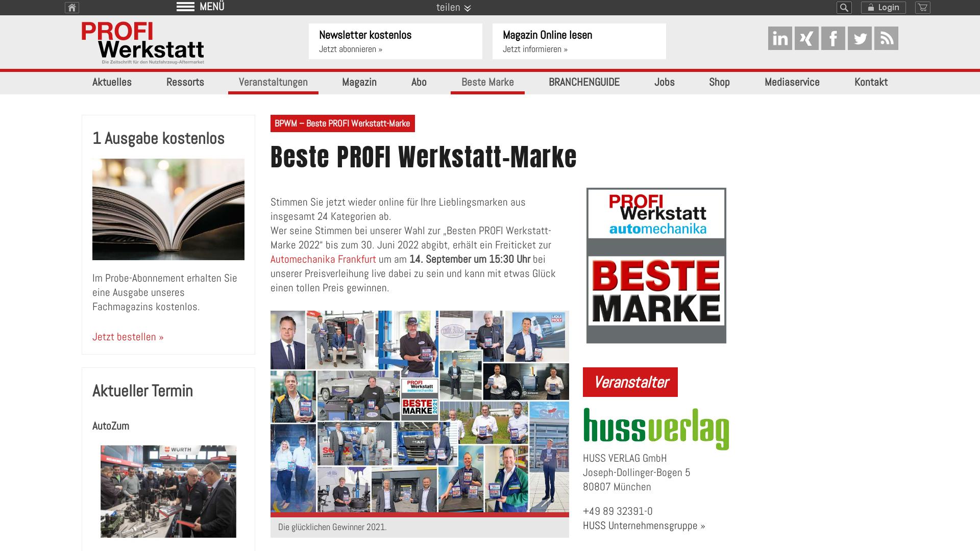Open the hamburger MENÜ button
Viewport: 980px width, 551px height.
[x=200, y=7]
